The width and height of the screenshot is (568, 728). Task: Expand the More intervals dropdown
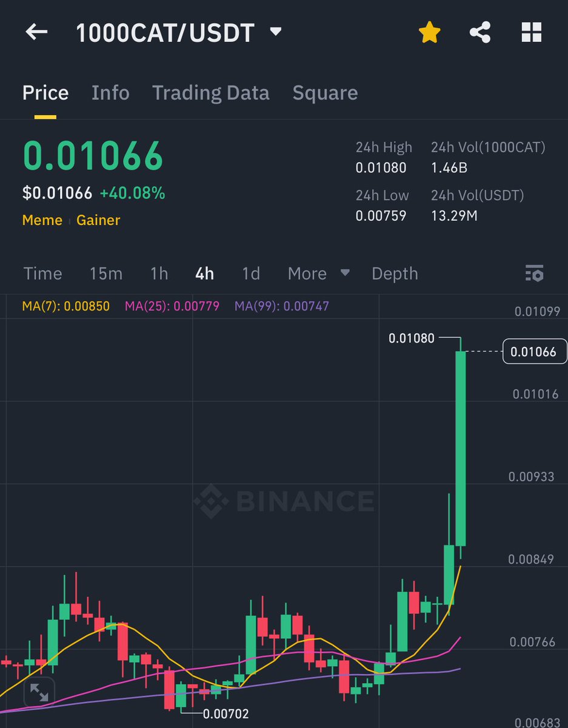319,274
